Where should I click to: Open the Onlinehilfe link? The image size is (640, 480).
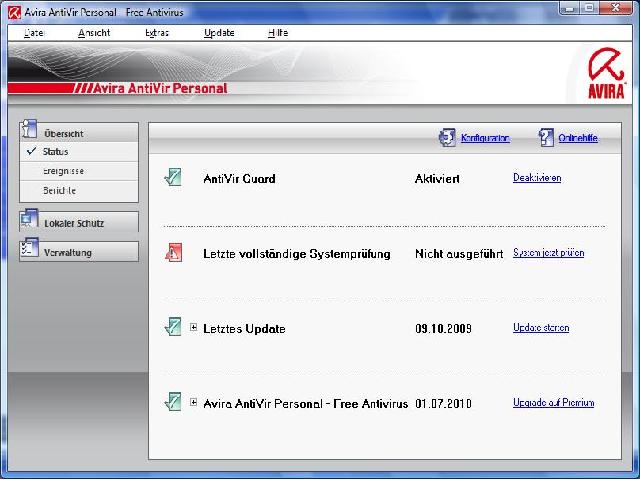(578, 138)
